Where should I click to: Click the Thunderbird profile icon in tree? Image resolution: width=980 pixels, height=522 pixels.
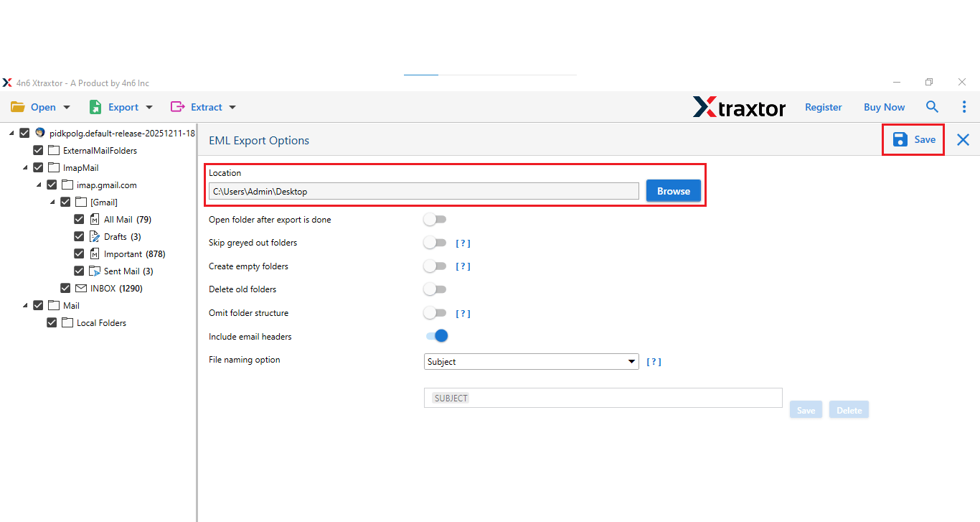click(40, 133)
